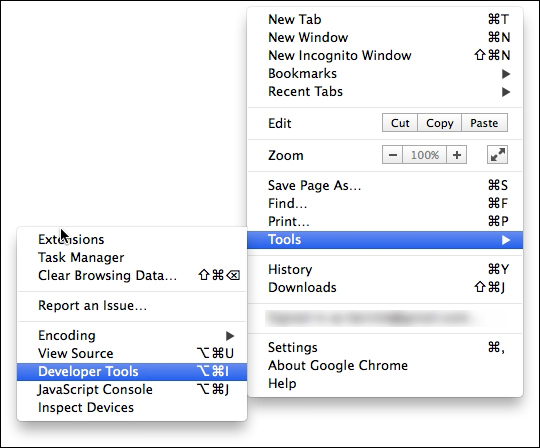The image size is (540, 448).
Task: Open the Downloads page
Action: pyautogui.click(x=385, y=288)
